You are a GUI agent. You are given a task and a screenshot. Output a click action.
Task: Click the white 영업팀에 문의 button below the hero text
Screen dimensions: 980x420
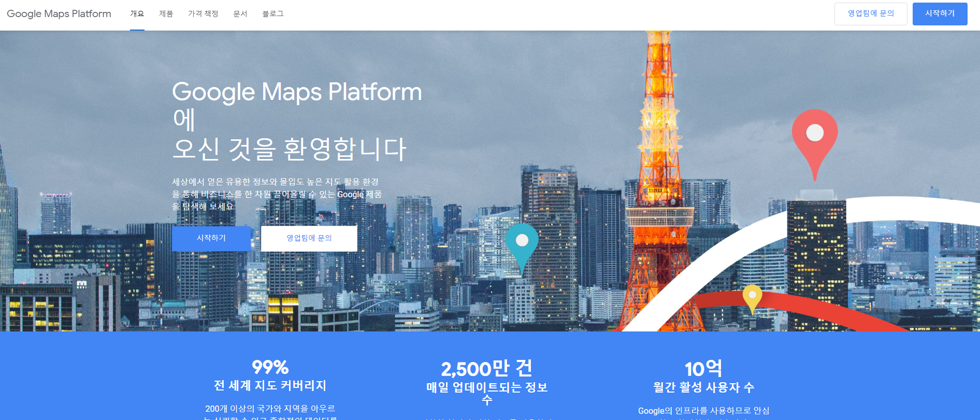309,238
